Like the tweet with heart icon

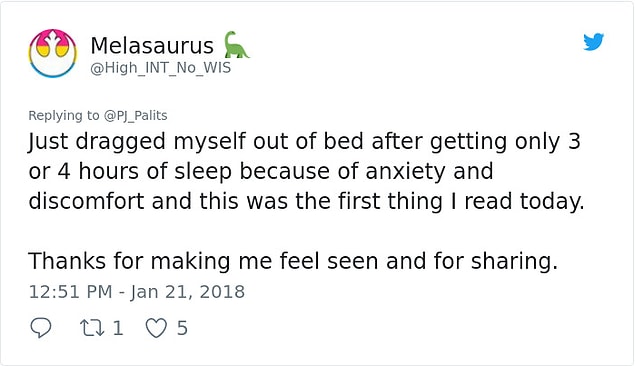[156, 328]
